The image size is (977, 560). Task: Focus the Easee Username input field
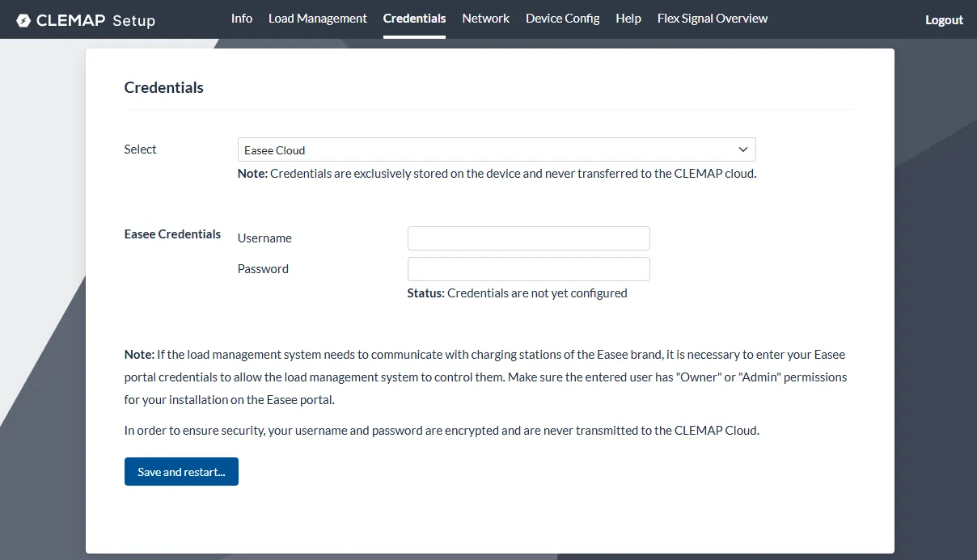tap(528, 238)
